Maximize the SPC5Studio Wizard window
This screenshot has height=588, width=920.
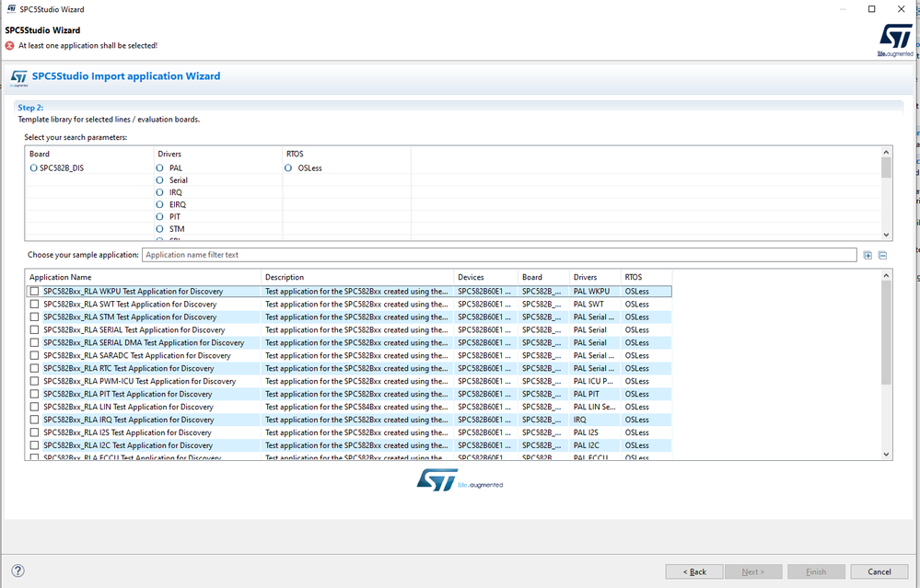tap(872, 9)
